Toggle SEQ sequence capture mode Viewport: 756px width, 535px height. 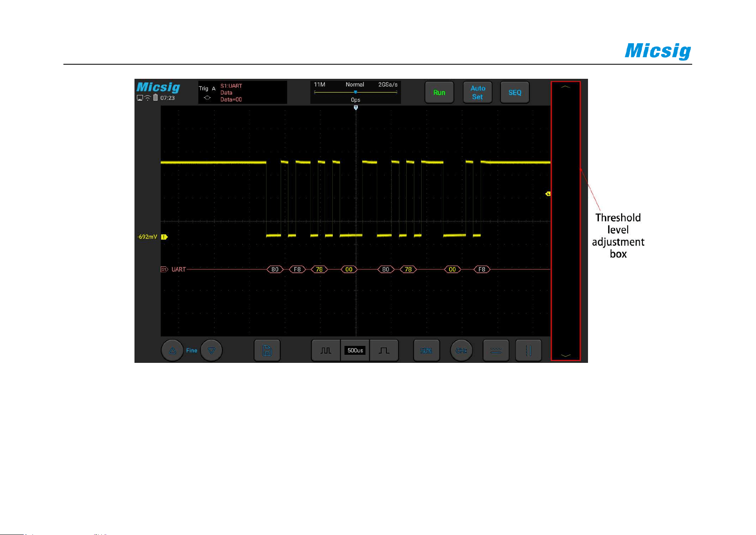click(x=514, y=93)
